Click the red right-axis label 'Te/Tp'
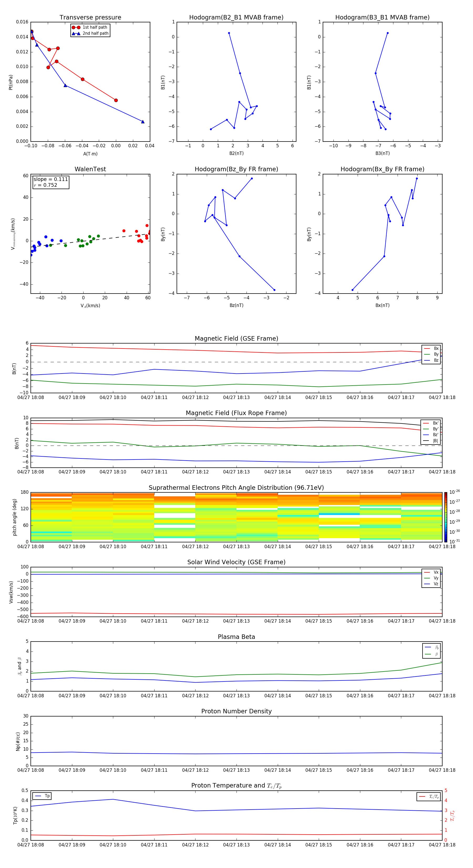The width and height of the screenshot is (473, 868). click(x=452, y=816)
